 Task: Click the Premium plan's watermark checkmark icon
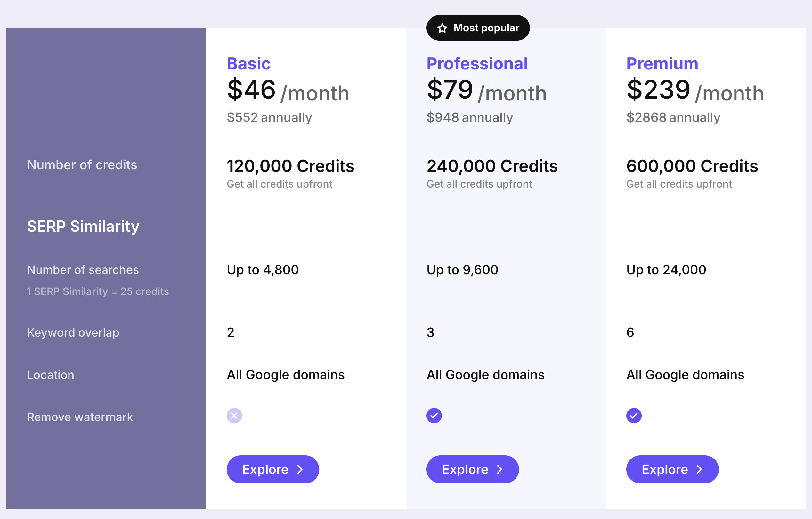[634, 416]
